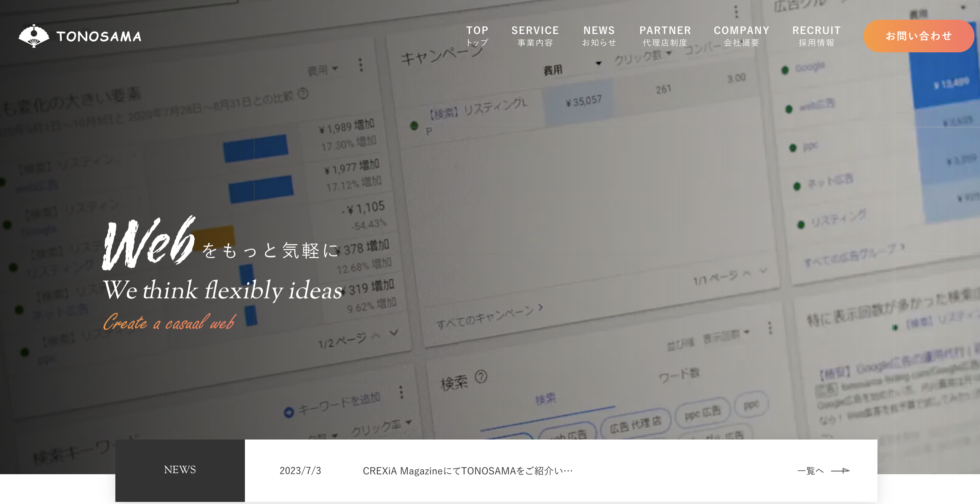This screenshot has width=980, height=504.
Task: Select the RECRUIT 採用情報 menu item
Action: [x=816, y=36]
